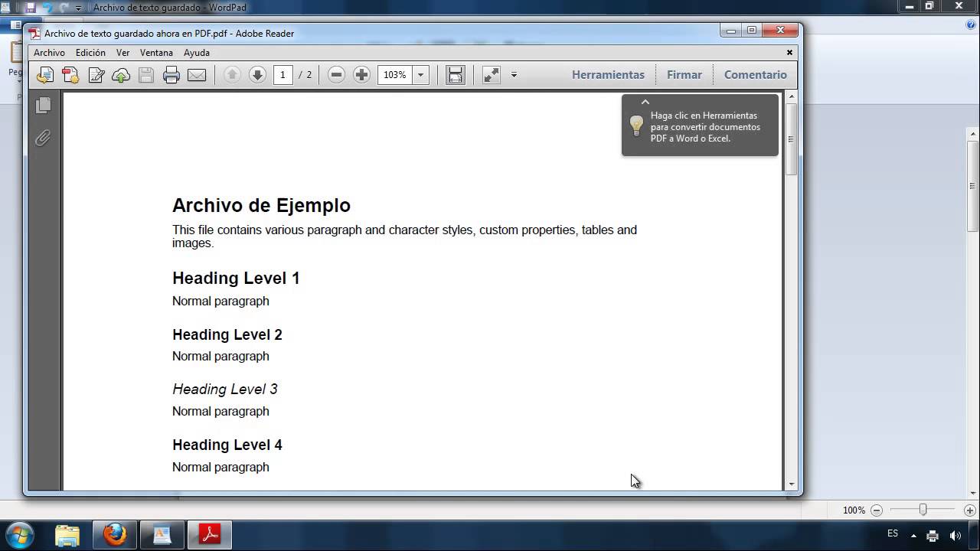Click the greyed Save floppy disk icon in Reader

click(x=146, y=75)
